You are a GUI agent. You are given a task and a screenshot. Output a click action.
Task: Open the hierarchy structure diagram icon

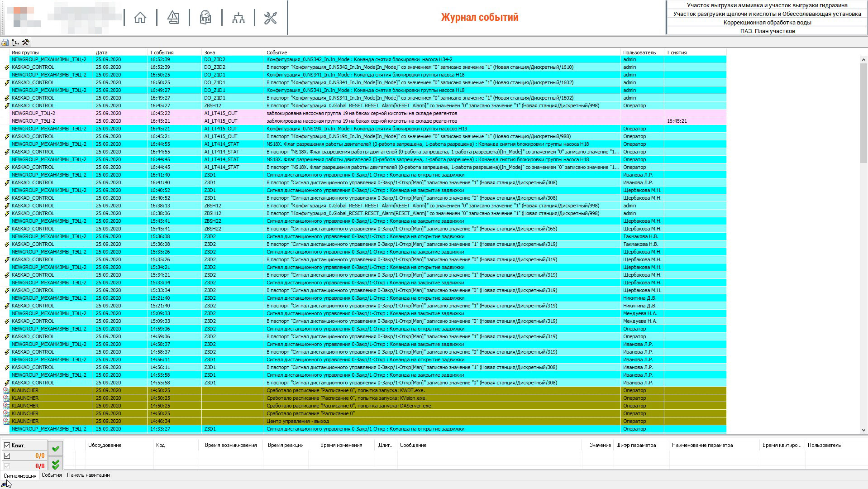pos(238,18)
